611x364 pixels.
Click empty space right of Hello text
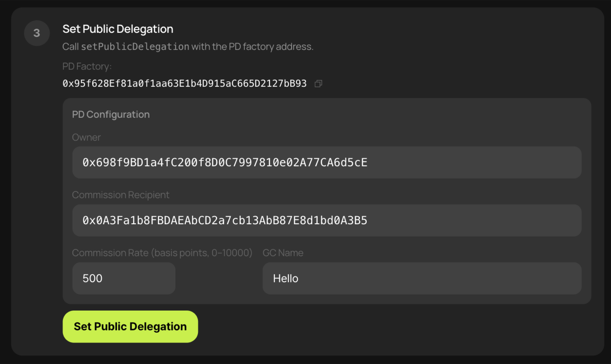443,278
